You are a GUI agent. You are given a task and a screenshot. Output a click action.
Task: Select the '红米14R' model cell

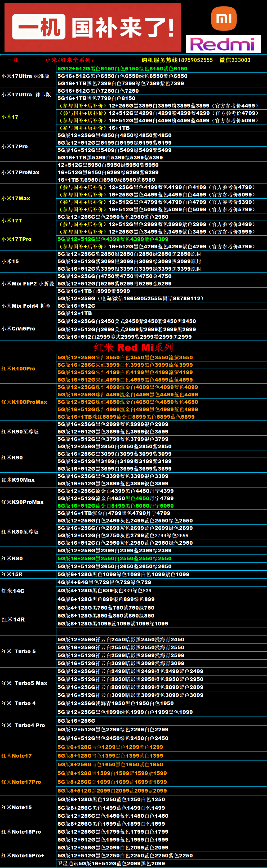[28, 620]
